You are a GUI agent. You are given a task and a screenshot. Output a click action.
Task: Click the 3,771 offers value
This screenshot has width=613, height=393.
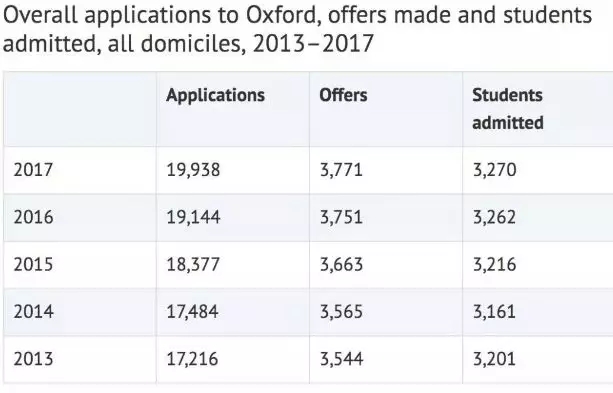pos(341,170)
